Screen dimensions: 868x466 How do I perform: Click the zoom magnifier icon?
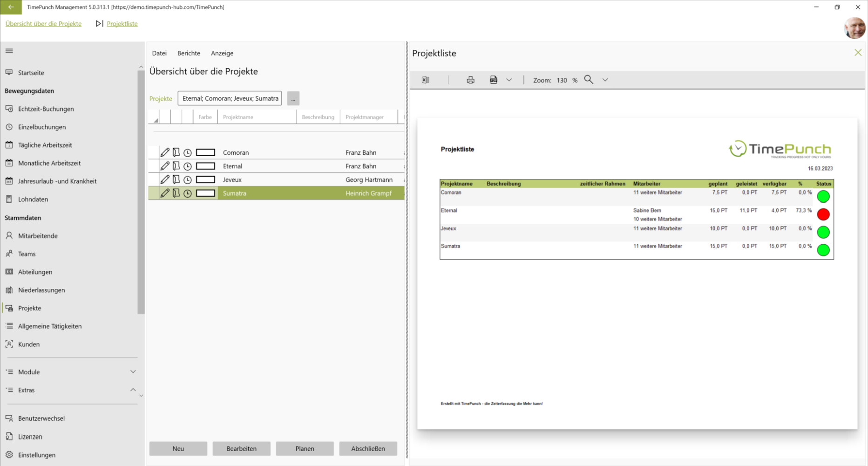click(x=589, y=80)
